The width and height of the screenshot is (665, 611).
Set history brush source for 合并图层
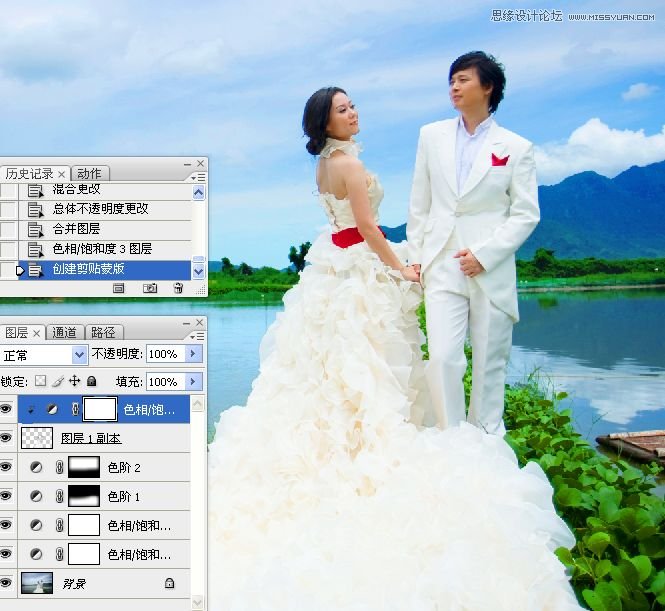(x=8, y=229)
